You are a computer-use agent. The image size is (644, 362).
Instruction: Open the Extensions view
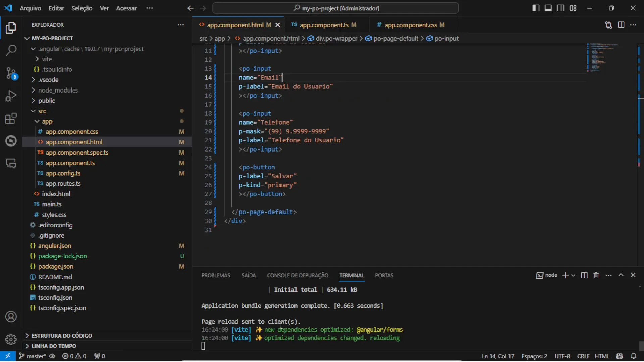tap(11, 118)
